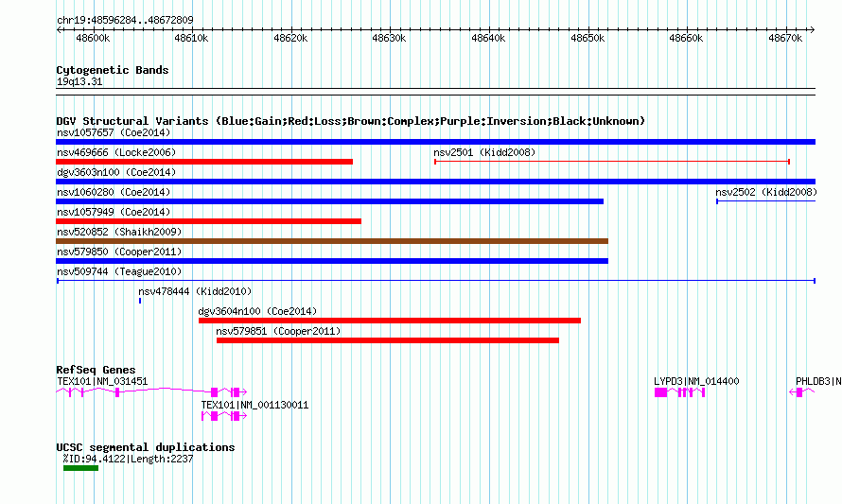
Task: Open the nsv579851 (Cooper2011) label
Action: point(278,331)
